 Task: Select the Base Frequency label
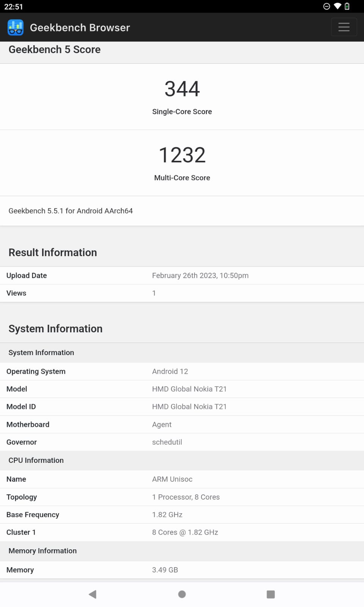tap(33, 515)
